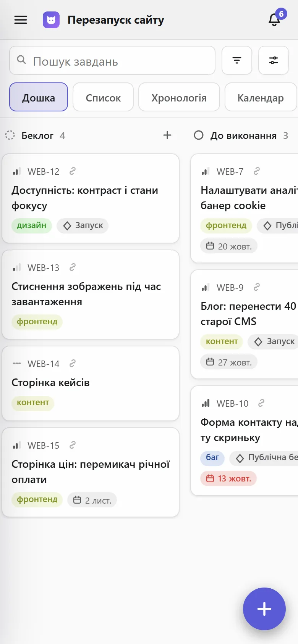
Task: Click the контент label on WEB-14
Action: pyautogui.click(x=33, y=403)
